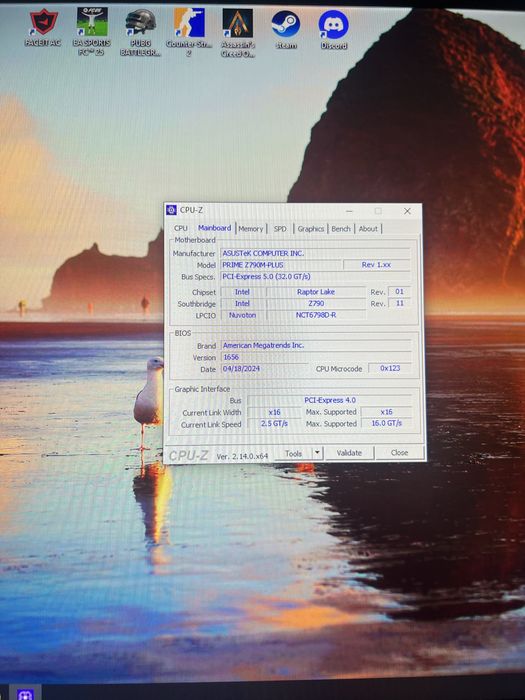
Task: Open the Steam desktop icon
Action: [x=286, y=29]
